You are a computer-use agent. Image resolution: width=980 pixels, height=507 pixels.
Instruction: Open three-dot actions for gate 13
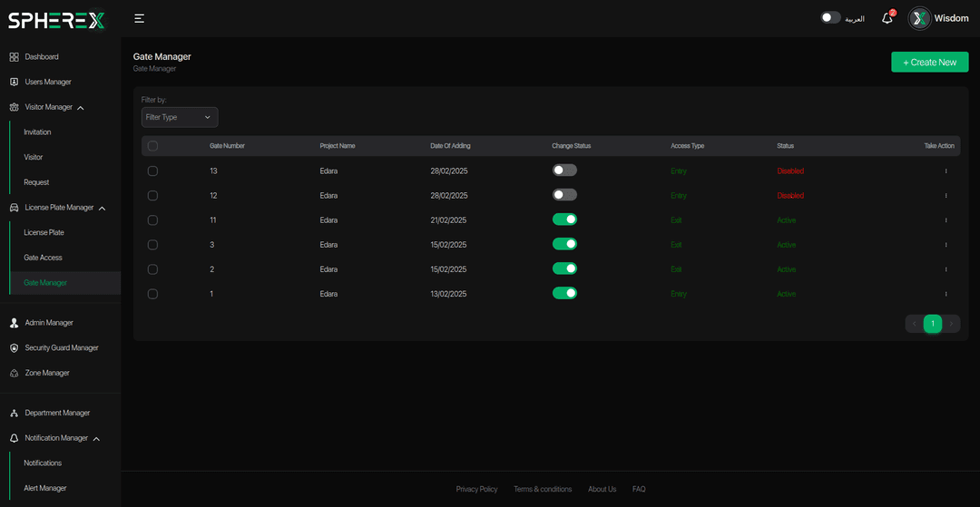946,171
